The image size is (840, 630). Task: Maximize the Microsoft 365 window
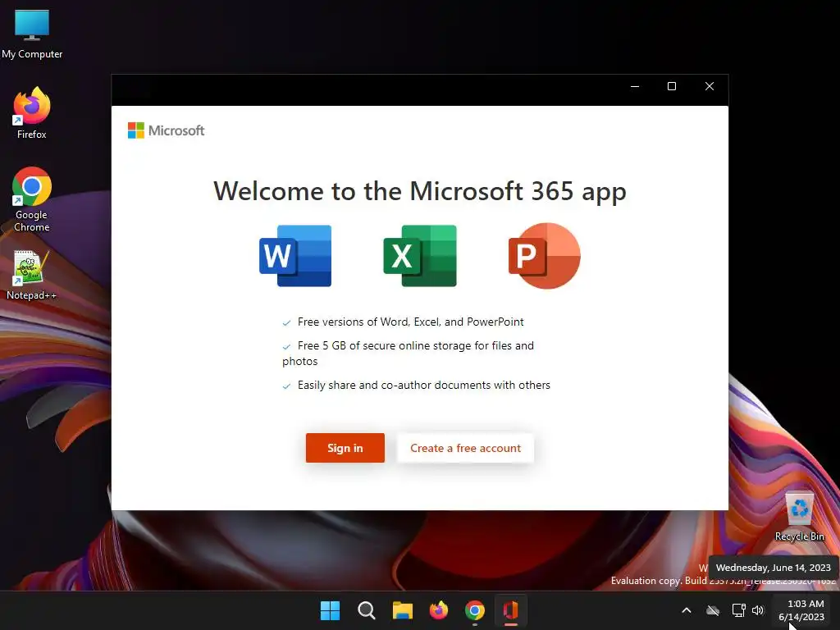pyautogui.click(x=672, y=86)
